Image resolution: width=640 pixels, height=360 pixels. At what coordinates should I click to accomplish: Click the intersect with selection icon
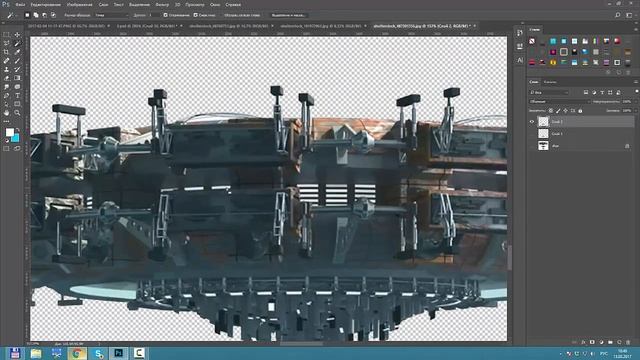53,15
